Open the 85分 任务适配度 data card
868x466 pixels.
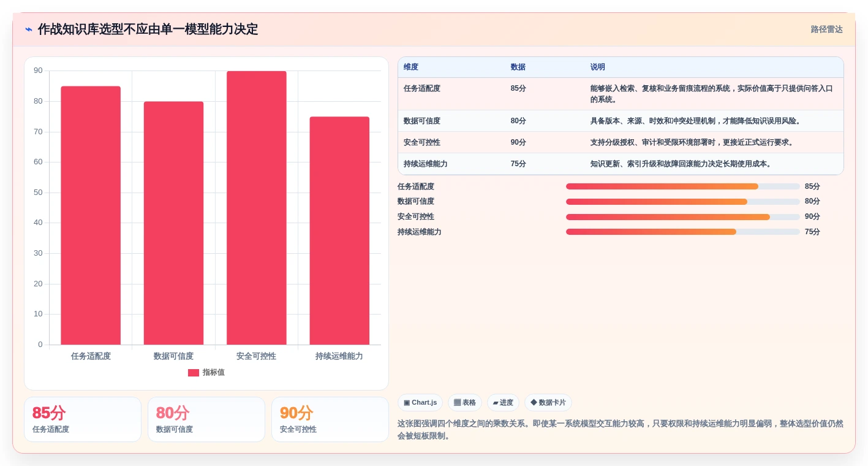(83, 419)
